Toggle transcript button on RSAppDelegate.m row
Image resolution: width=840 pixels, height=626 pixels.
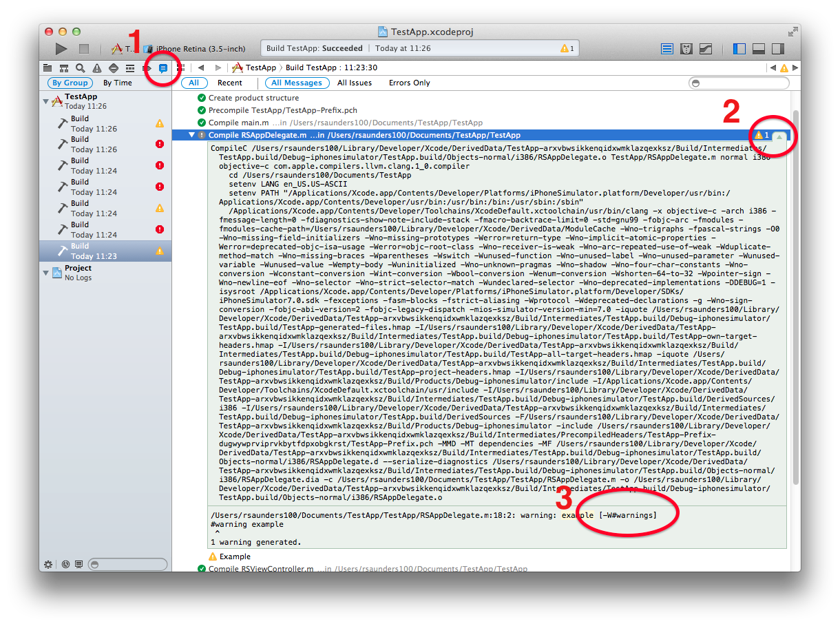pyautogui.click(x=779, y=136)
